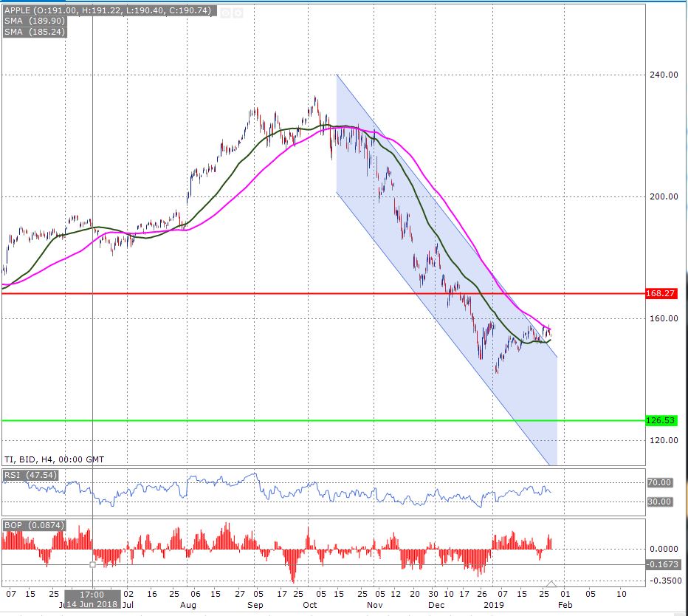
Task: Click the RSI (47.54) indicator label
Action: [30, 475]
